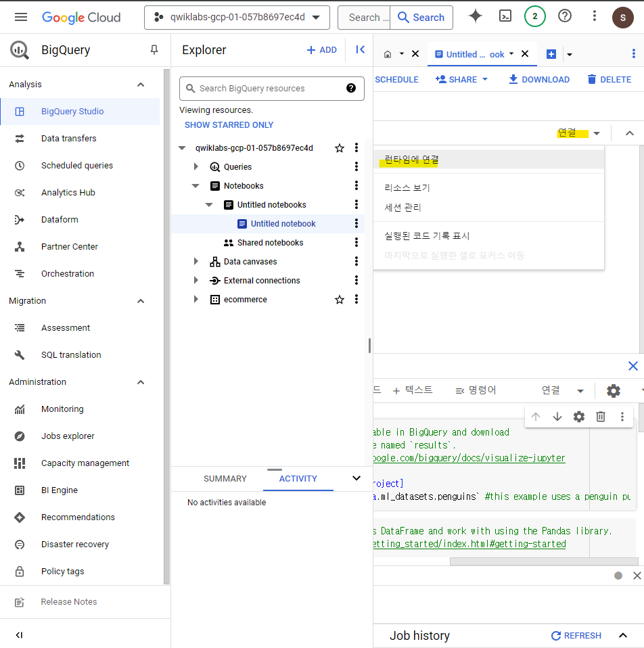The width and height of the screenshot is (644, 648).
Task: Move cell down arrow
Action: tap(557, 417)
